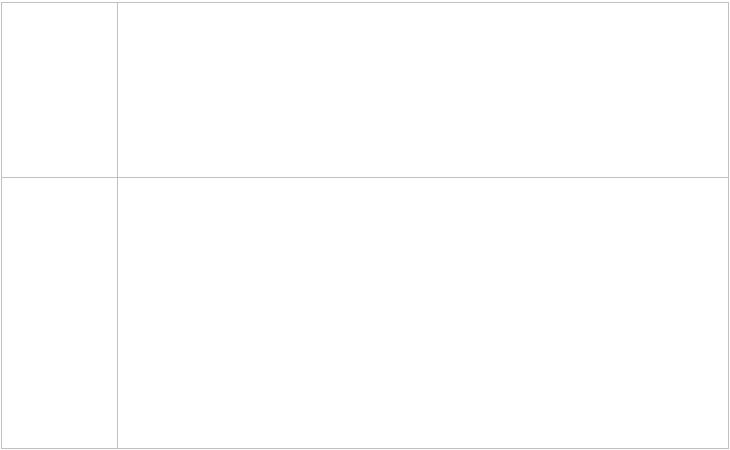The width and height of the screenshot is (730, 450).
Task: Click the table's outer top border
Action: click(x=365, y=2)
